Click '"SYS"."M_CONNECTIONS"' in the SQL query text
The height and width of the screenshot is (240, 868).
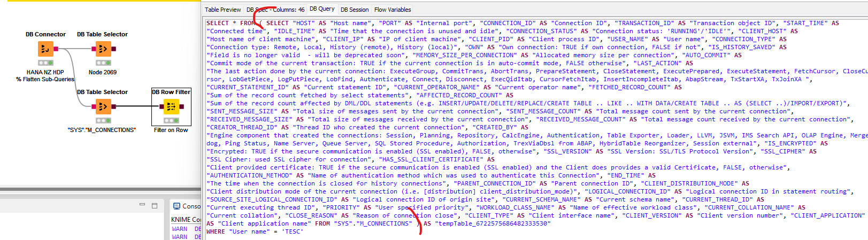(x=373, y=223)
